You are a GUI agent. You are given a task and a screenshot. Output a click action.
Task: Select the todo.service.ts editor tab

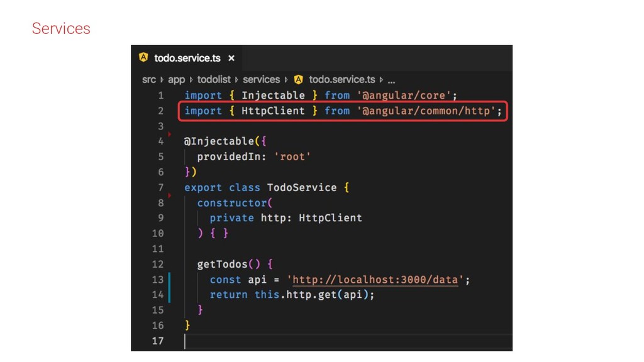point(187,58)
